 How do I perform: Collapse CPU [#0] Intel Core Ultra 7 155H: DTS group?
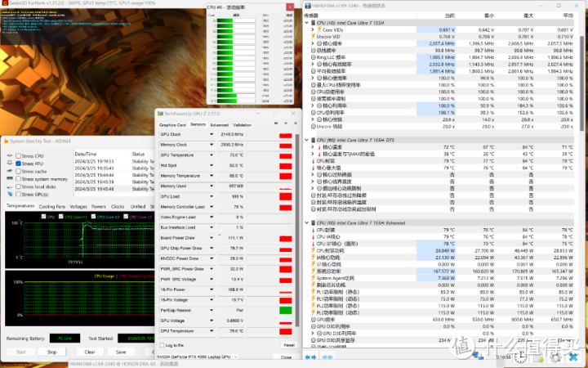click(x=307, y=140)
